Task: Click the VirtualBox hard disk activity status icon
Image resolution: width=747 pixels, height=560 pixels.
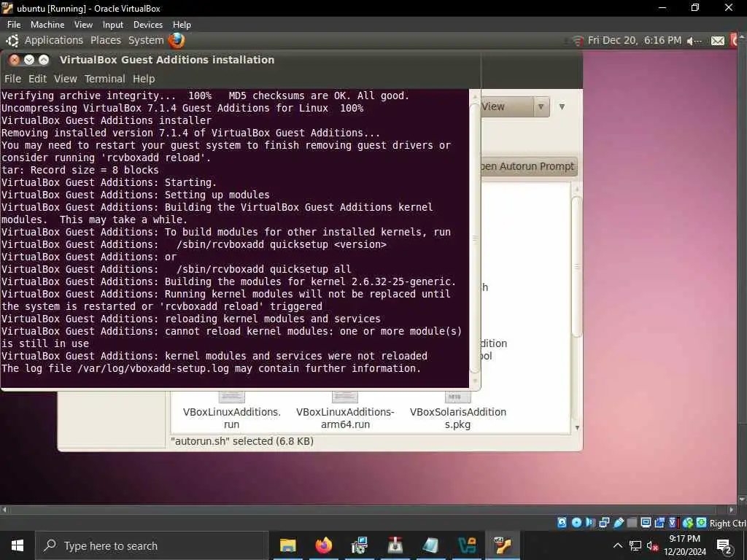Action: pyautogui.click(x=562, y=523)
